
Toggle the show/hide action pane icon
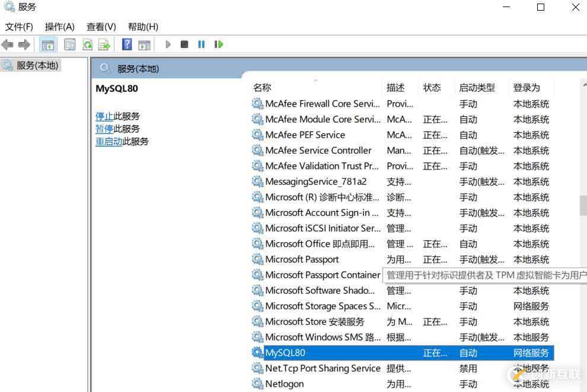pos(144,45)
